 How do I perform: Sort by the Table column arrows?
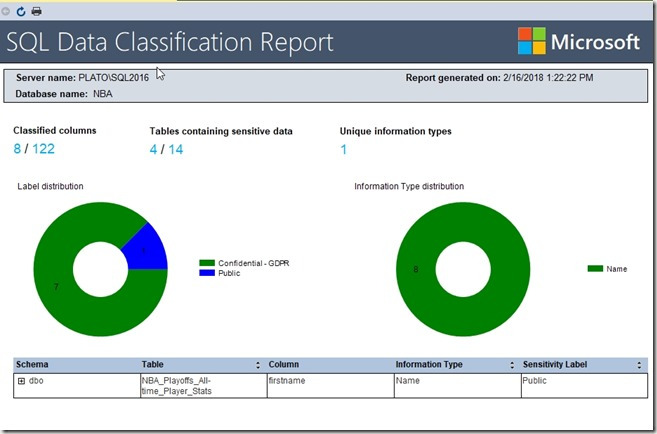coord(259,365)
